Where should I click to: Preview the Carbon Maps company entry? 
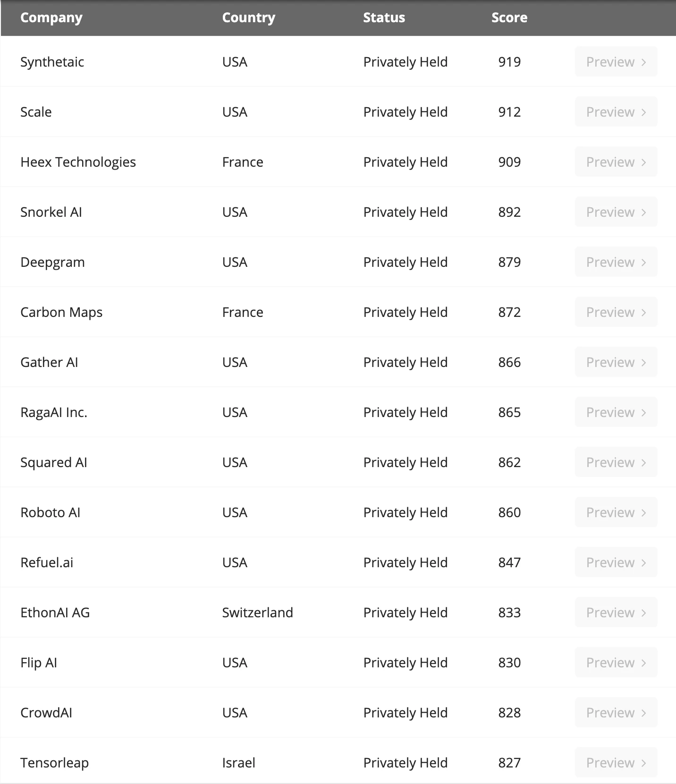point(616,312)
